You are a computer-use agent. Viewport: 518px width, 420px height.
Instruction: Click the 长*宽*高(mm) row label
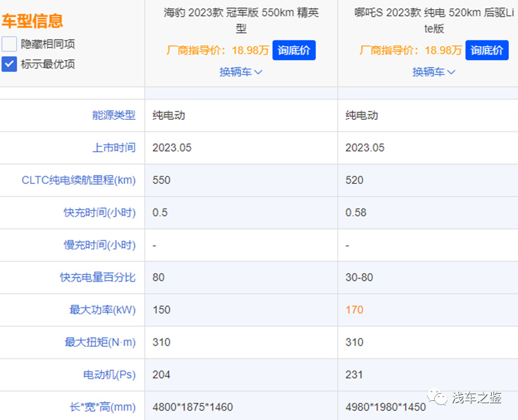pyautogui.click(x=102, y=407)
